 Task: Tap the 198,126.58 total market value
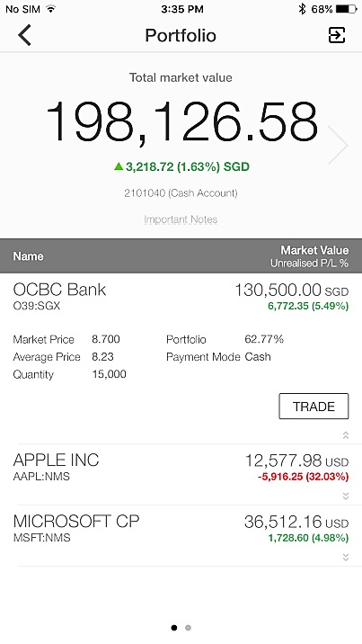pyautogui.click(x=181, y=122)
